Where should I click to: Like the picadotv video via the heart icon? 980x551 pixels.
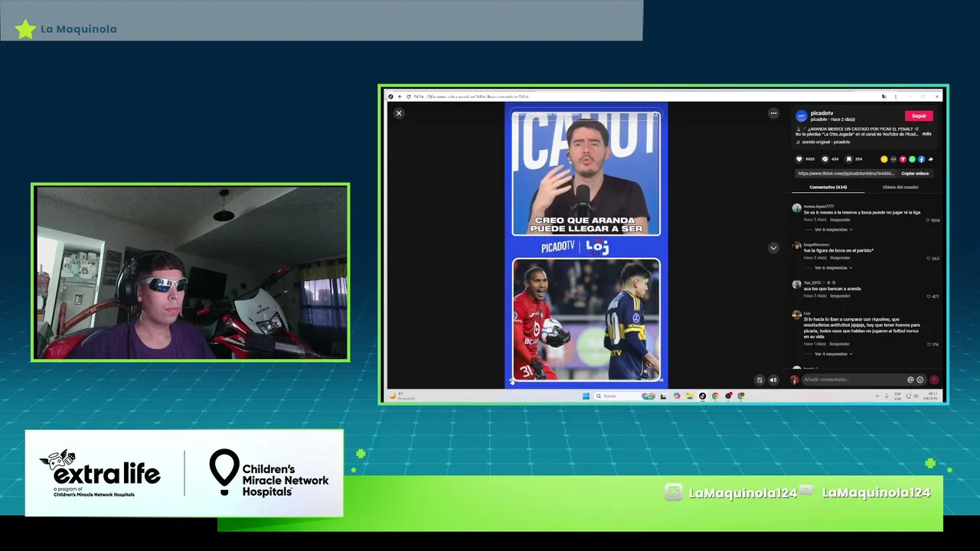click(x=799, y=159)
